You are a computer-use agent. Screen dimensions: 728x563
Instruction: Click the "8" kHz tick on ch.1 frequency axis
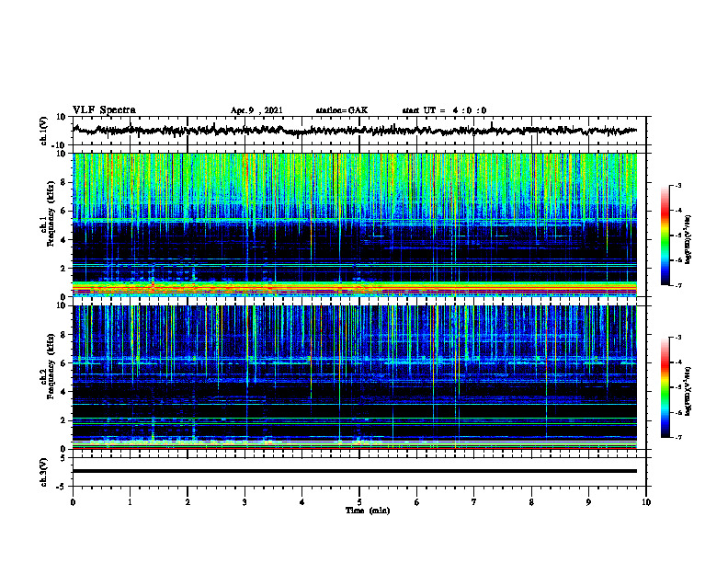64,182
